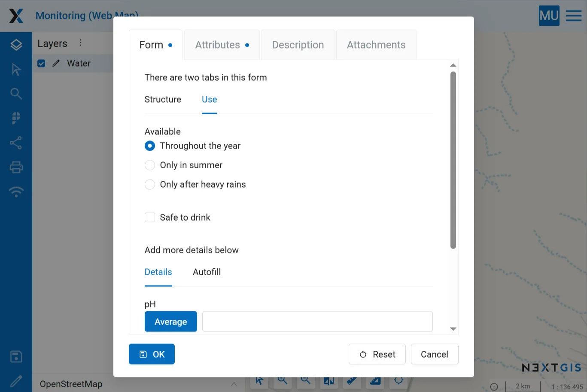Open the Description tab
This screenshot has width=587, height=392.
(x=298, y=45)
